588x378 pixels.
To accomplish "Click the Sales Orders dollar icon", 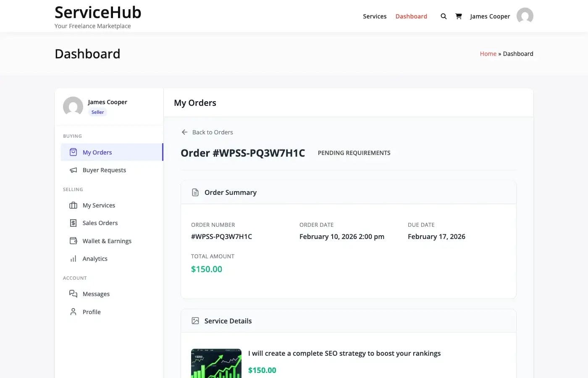I will click(x=73, y=223).
